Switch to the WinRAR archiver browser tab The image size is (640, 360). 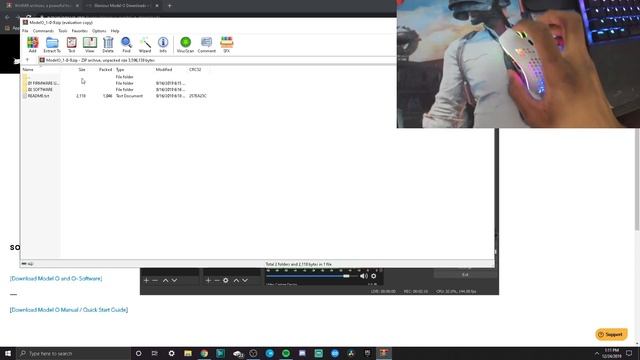click(x=42, y=6)
